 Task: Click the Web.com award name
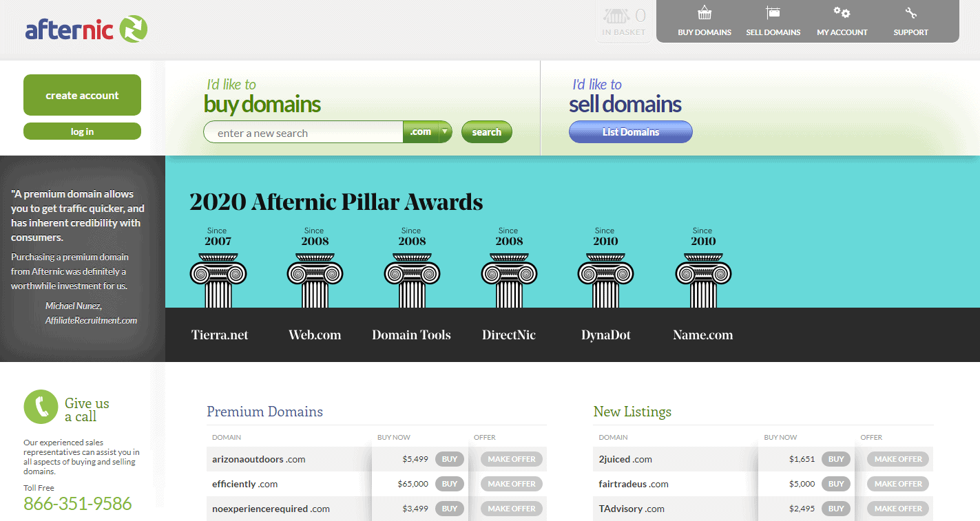(x=315, y=335)
